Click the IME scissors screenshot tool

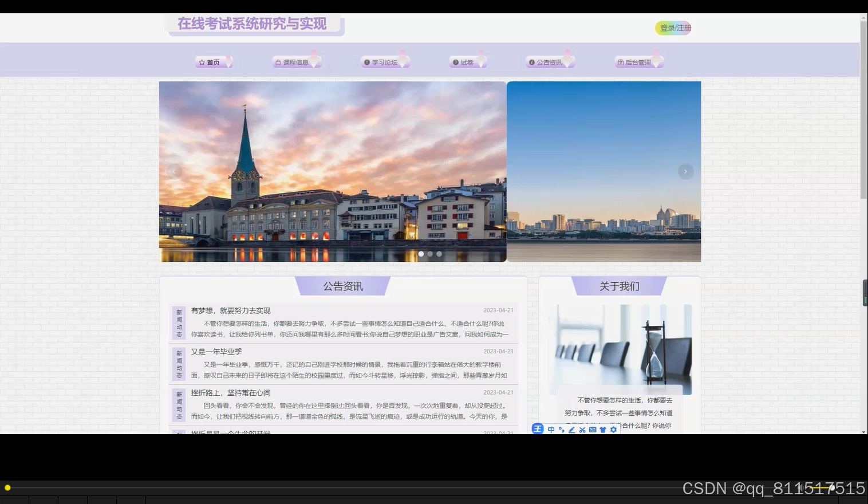click(582, 430)
